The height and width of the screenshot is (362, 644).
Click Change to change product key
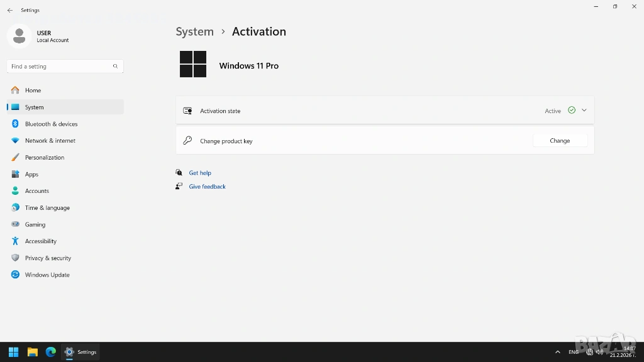(560, 141)
